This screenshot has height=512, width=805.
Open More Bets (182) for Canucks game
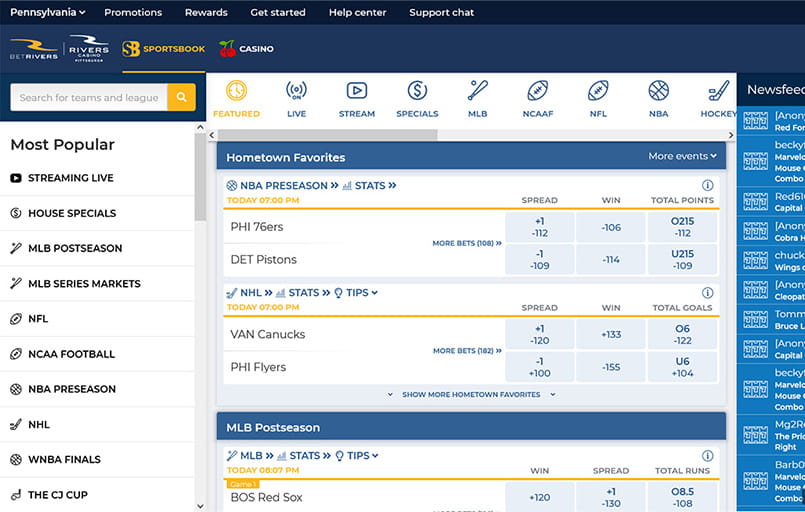(x=467, y=351)
